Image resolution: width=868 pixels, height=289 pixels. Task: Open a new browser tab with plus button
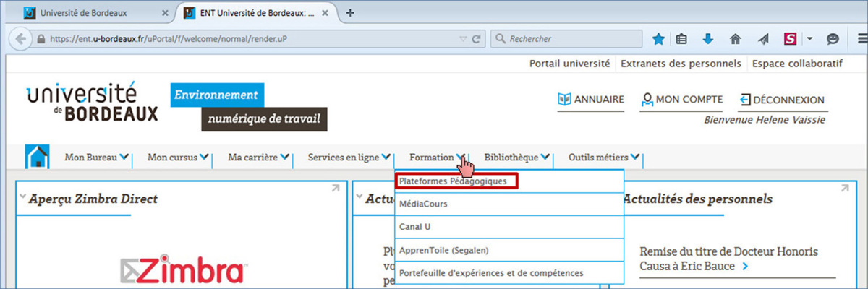point(350,13)
